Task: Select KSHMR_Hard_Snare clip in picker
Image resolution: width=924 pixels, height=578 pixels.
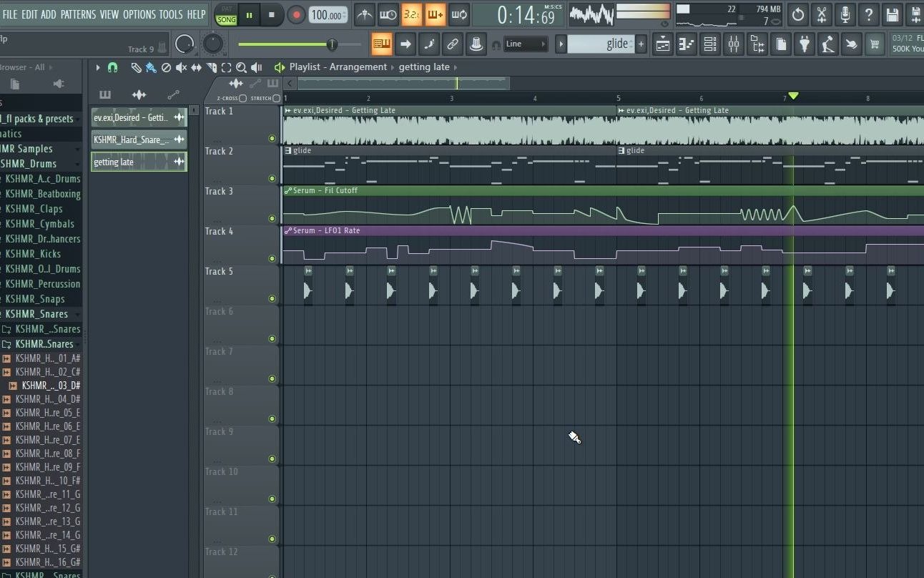Action: (139, 139)
